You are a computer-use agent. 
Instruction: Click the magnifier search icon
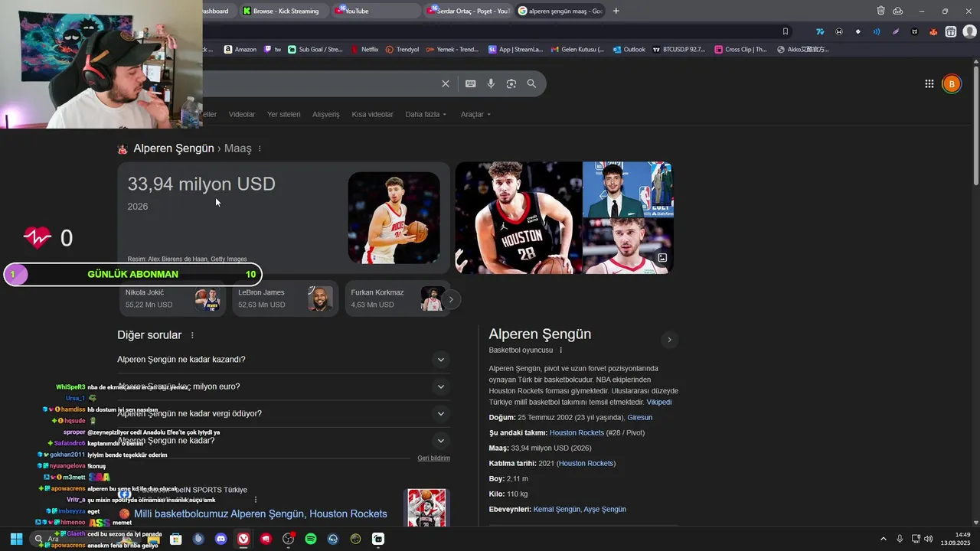pyautogui.click(x=531, y=83)
